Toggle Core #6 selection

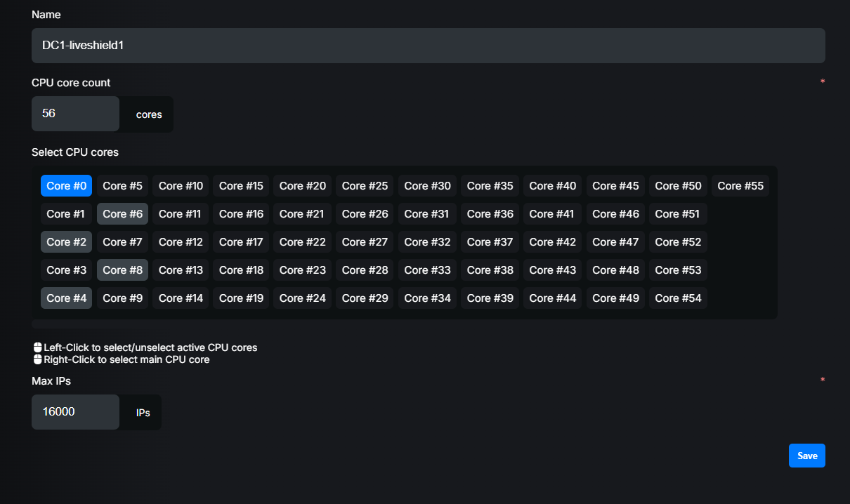(x=122, y=213)
